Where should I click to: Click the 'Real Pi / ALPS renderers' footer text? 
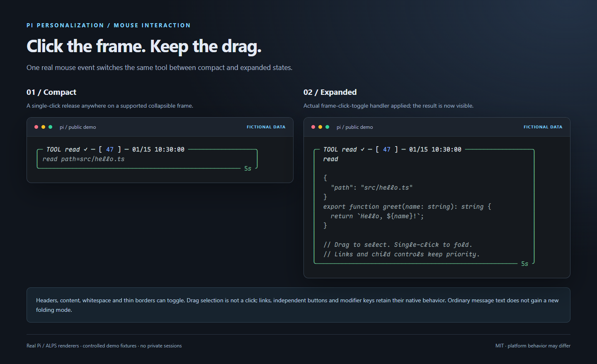point(104,346)
